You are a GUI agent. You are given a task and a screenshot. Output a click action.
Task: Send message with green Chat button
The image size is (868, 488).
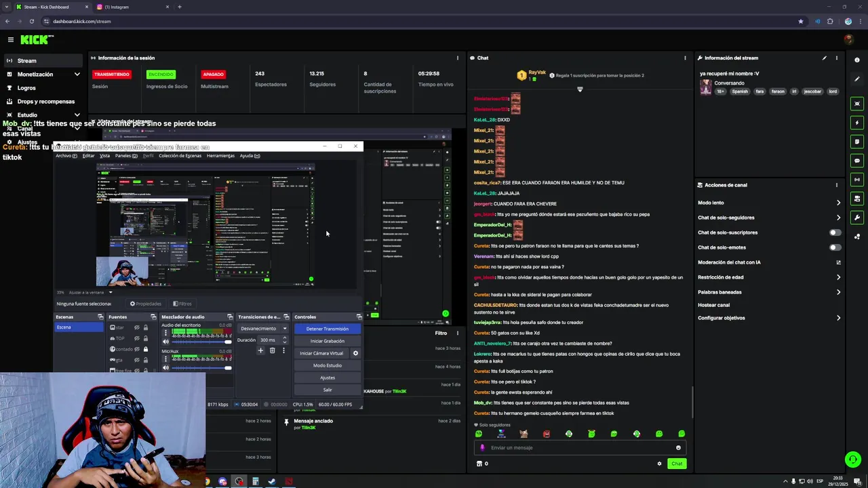coord(677,464)
